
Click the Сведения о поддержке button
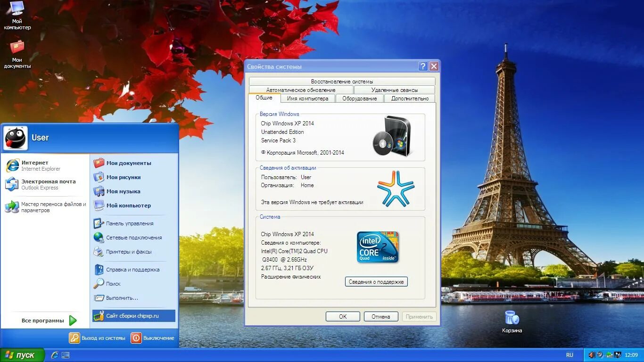(x=376, y=282)
